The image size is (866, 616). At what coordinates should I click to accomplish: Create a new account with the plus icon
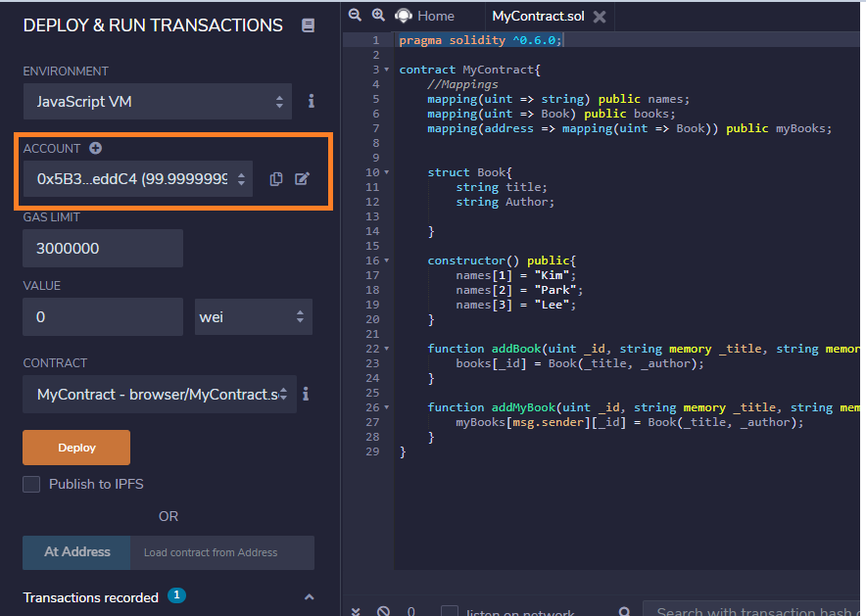click(96, 148)
